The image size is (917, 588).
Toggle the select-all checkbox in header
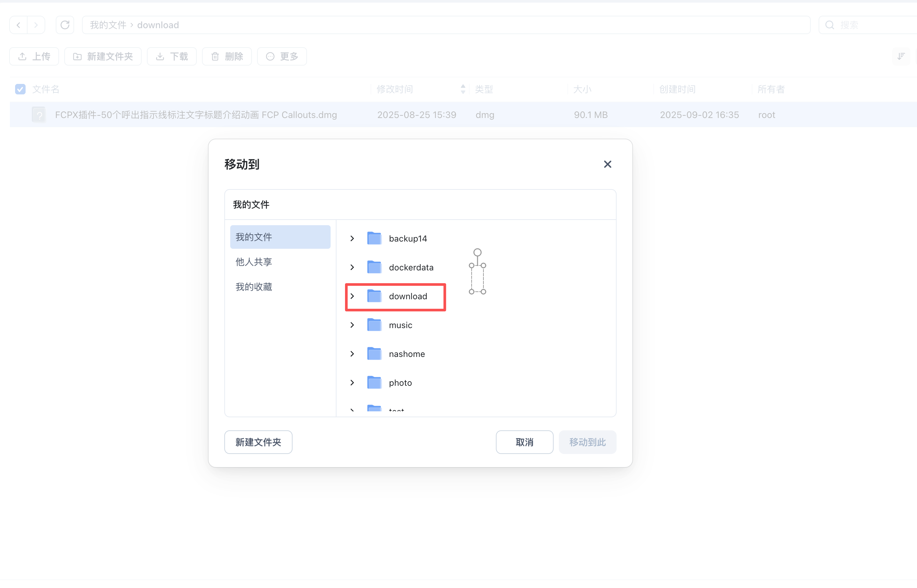click(x=20, y=89)
